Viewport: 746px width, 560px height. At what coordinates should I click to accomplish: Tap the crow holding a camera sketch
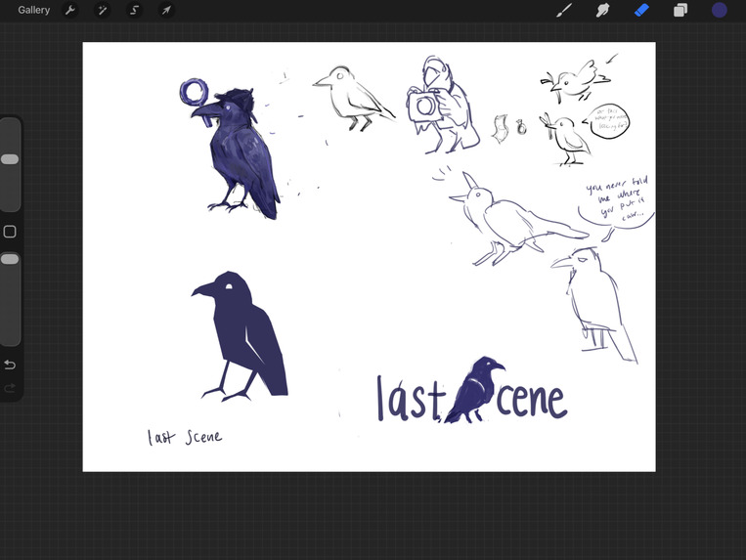click(x=443, y=105)
